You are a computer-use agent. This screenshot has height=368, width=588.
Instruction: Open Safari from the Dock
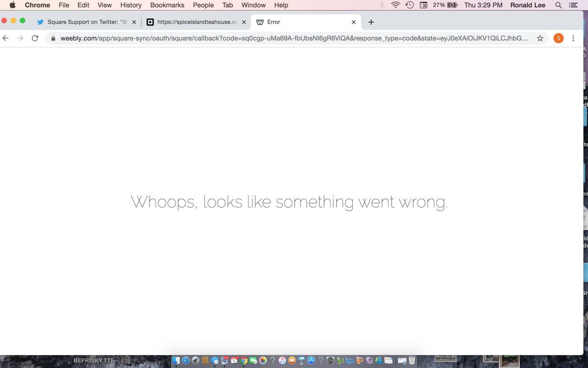point(186,361)
